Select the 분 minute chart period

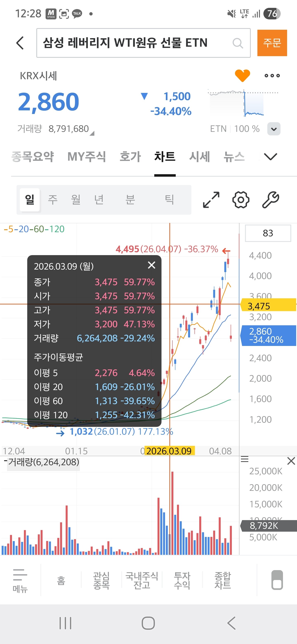(x=130, y=200)
